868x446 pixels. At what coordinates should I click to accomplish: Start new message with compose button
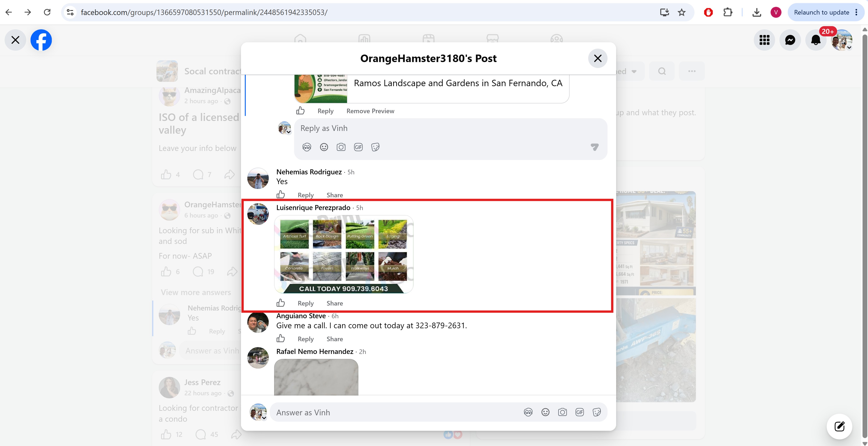[839, 426]
